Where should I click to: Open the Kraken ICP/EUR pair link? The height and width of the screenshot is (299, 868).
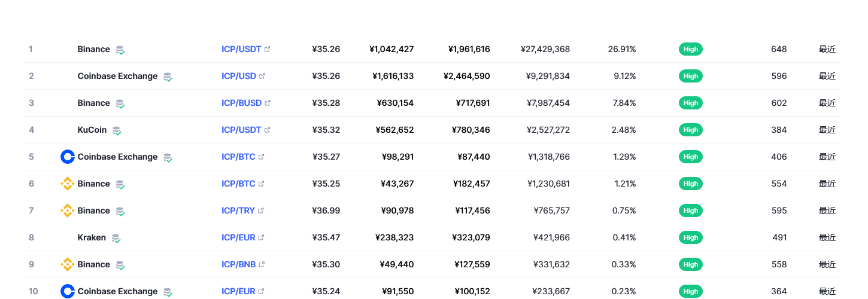pos(238,237)
